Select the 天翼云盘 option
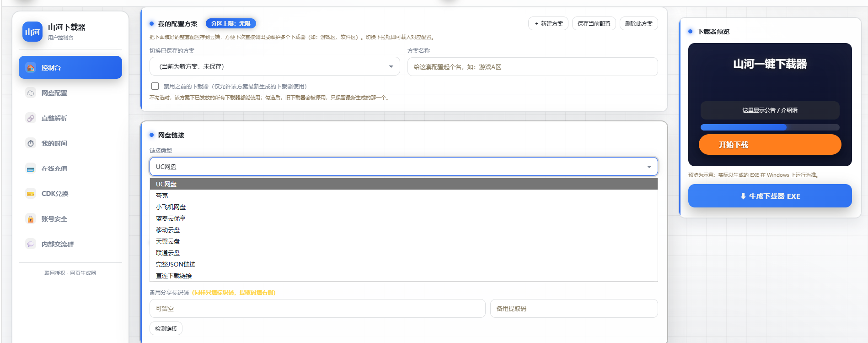Image resolution: width=868 pixels, height=343 pixels. point(404,241)
